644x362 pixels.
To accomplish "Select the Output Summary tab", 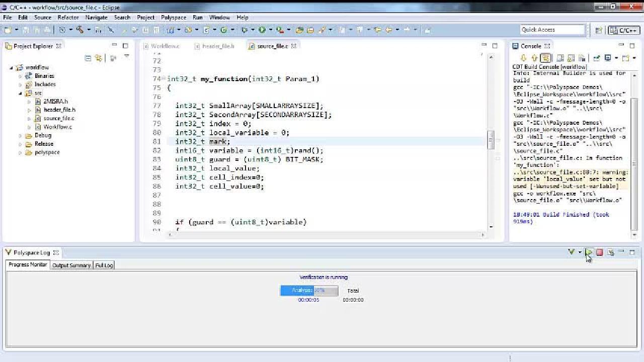I will click(x=71, y=265).
